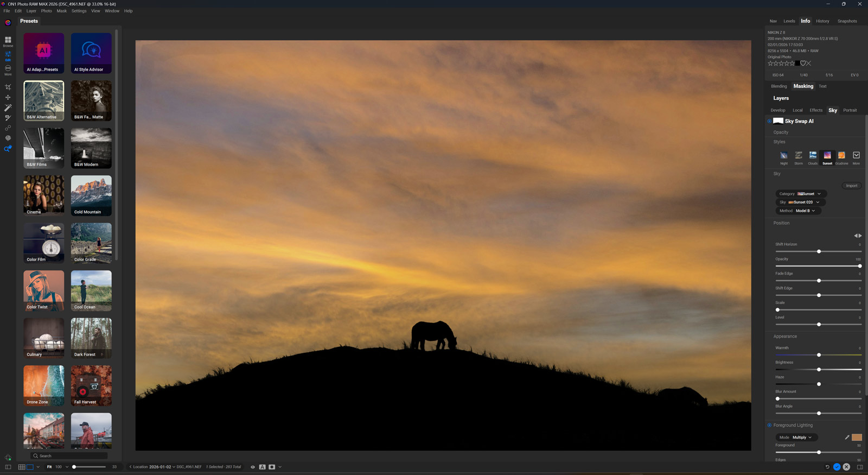
Task: Select the clone stamp circles tool
Action: pos(8,128)
